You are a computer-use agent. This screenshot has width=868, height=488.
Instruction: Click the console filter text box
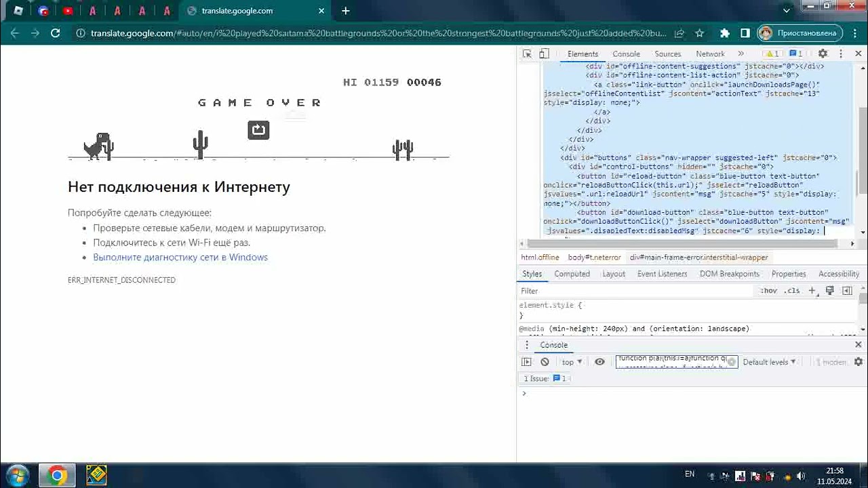point(676,362)
